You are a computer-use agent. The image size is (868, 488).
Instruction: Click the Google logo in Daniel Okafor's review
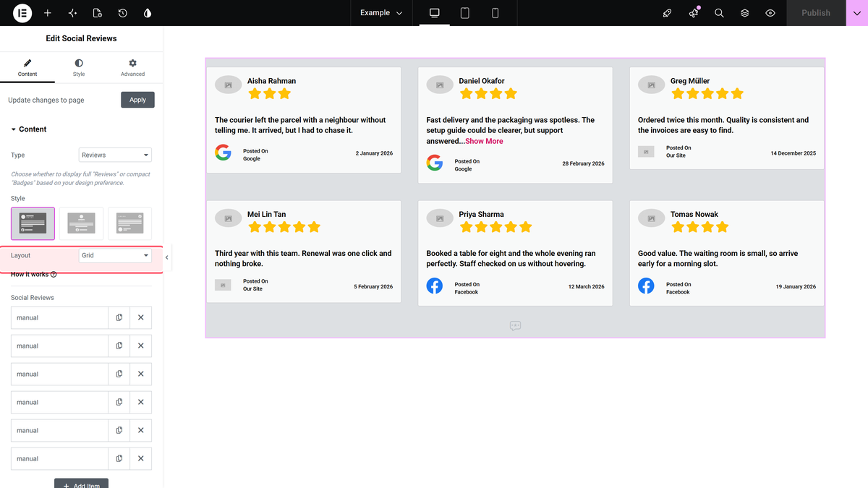pyautogui.click(x=435, y=163)
